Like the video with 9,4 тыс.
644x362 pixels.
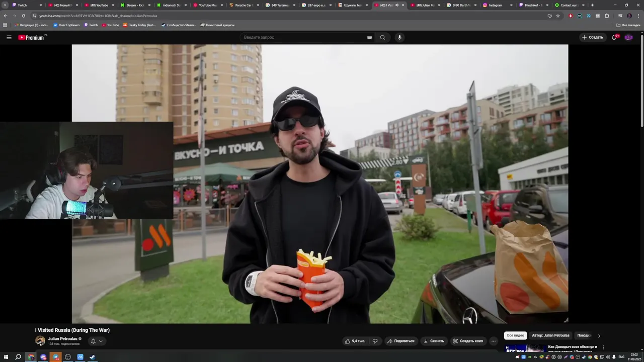pos(355,341)
